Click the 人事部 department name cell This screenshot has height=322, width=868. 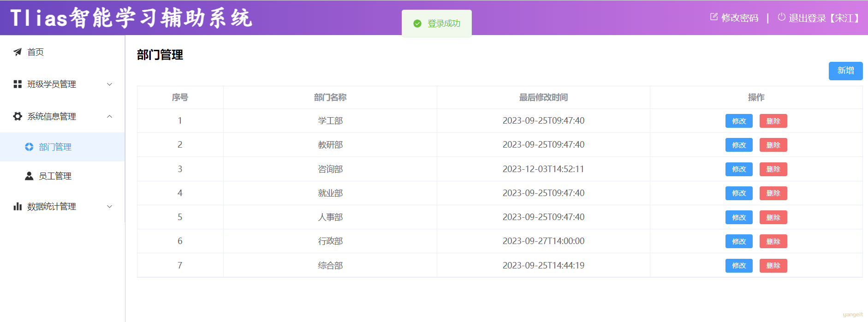(330, 217)
